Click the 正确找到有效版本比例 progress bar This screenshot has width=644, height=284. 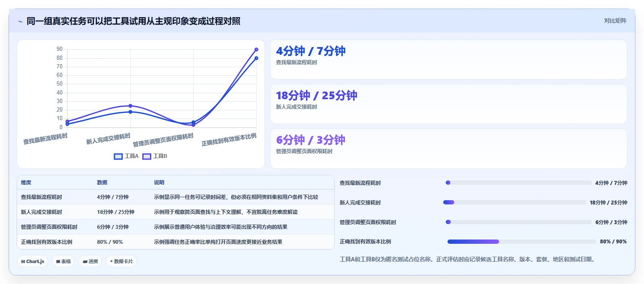[x=522, y=242]
